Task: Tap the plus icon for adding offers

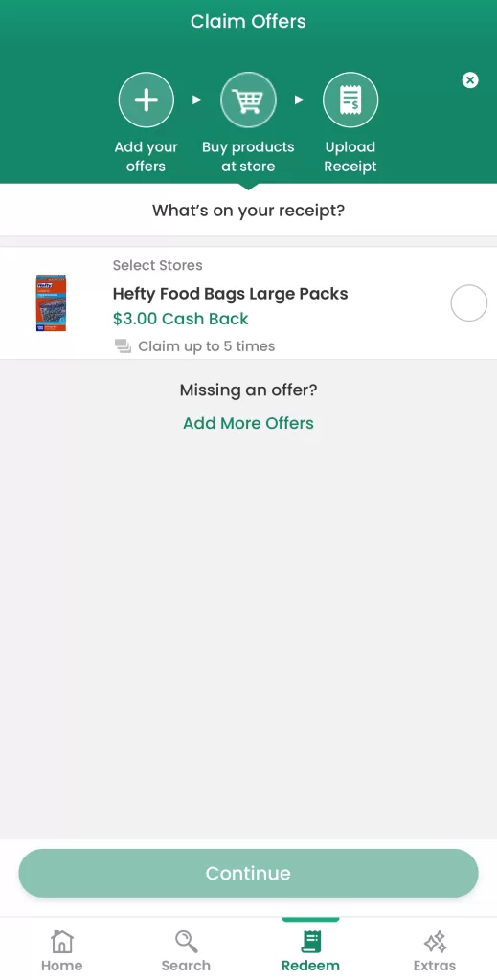Action: pyautogui.click(x=147, y=100)
